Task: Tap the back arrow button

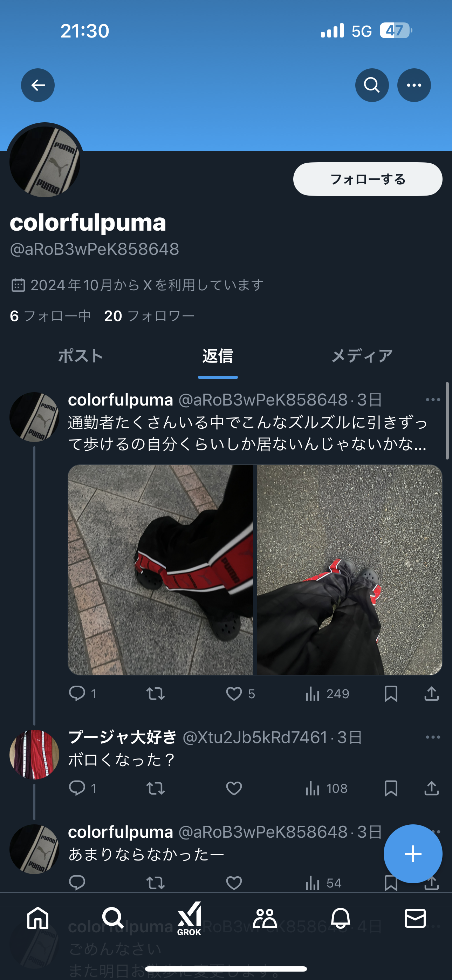Action: 38,85
